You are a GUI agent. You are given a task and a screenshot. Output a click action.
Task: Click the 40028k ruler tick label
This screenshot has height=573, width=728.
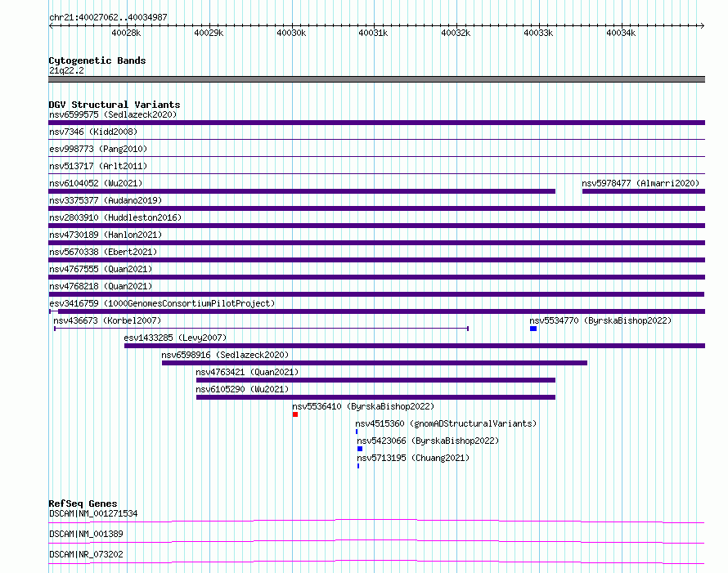pos(126,33)
